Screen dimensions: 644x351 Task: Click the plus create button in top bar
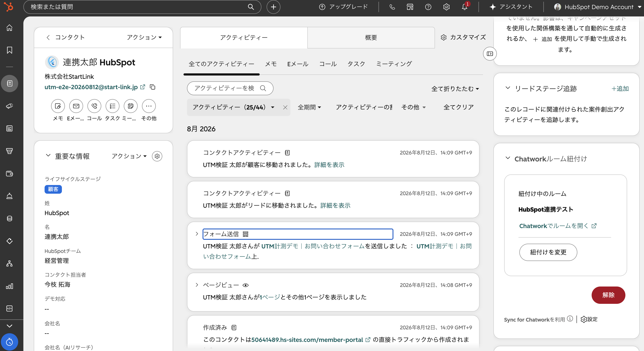click(x=273, y=7)
